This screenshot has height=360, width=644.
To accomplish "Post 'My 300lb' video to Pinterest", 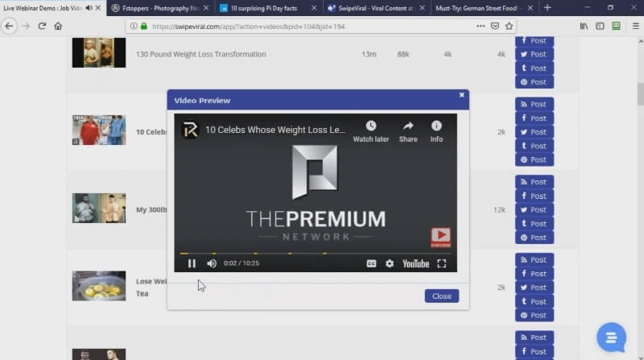I will point(534,237).
